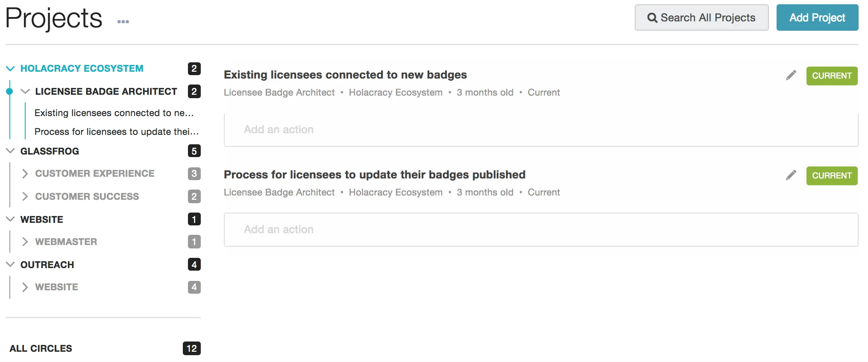Viewport: 868px width, 362px height.
Task: Expand the CUSTOMER SUCCESS circle
Action: [x=25, y=196]
